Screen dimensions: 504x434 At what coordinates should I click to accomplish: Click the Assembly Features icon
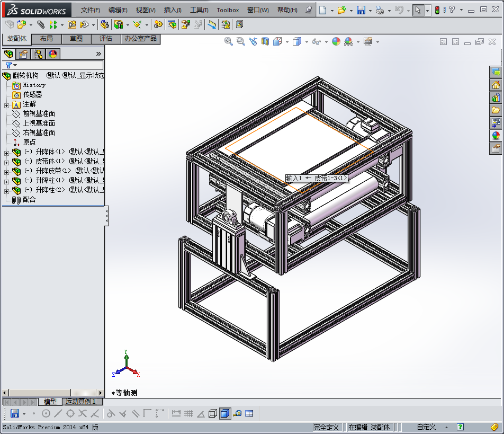coord(119,24)
